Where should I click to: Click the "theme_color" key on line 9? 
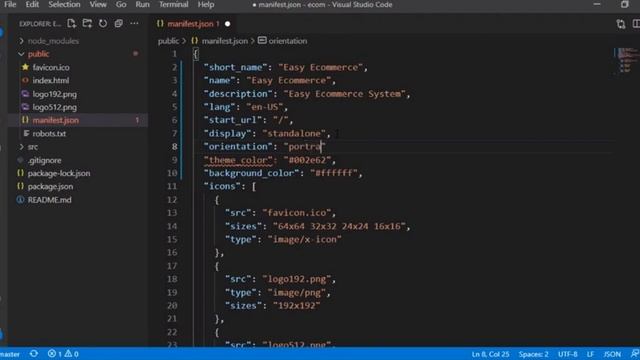(x=238, y=160)
